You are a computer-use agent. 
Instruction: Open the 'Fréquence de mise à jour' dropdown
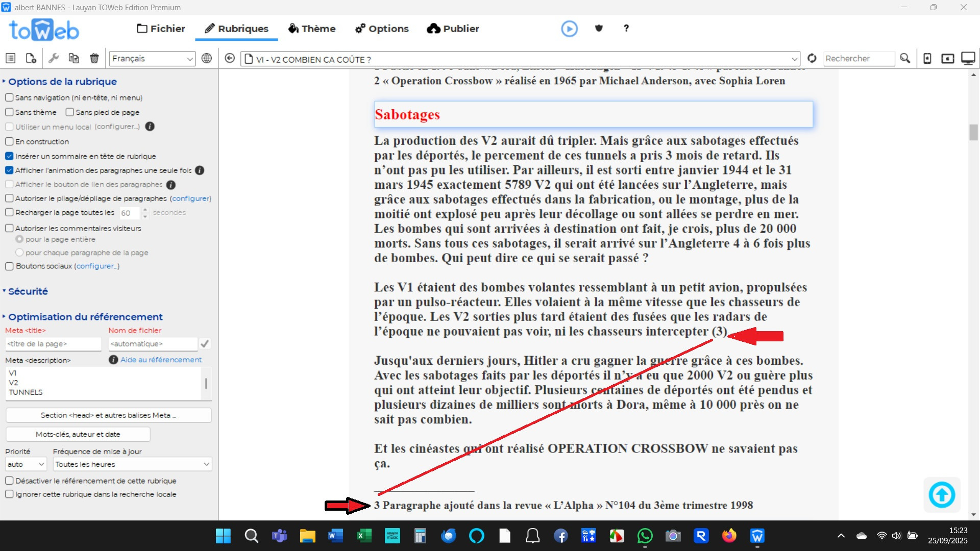pos(132,464)
